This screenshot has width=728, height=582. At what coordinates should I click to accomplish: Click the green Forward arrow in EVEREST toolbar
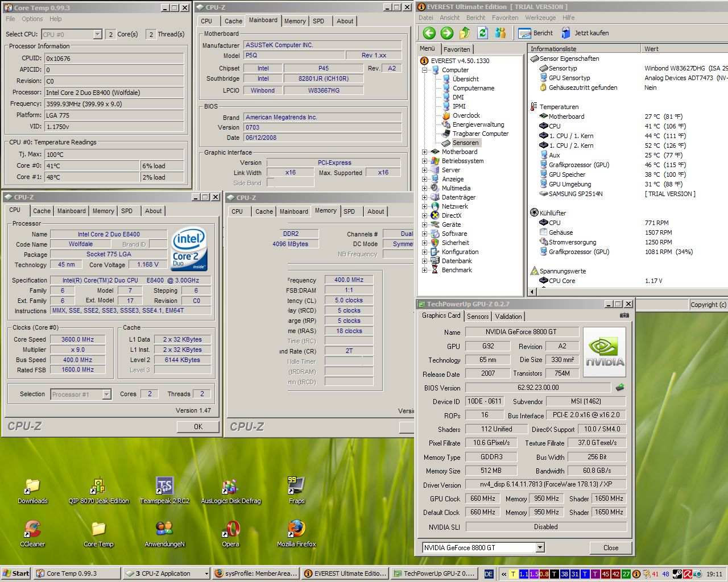[447, 33]
